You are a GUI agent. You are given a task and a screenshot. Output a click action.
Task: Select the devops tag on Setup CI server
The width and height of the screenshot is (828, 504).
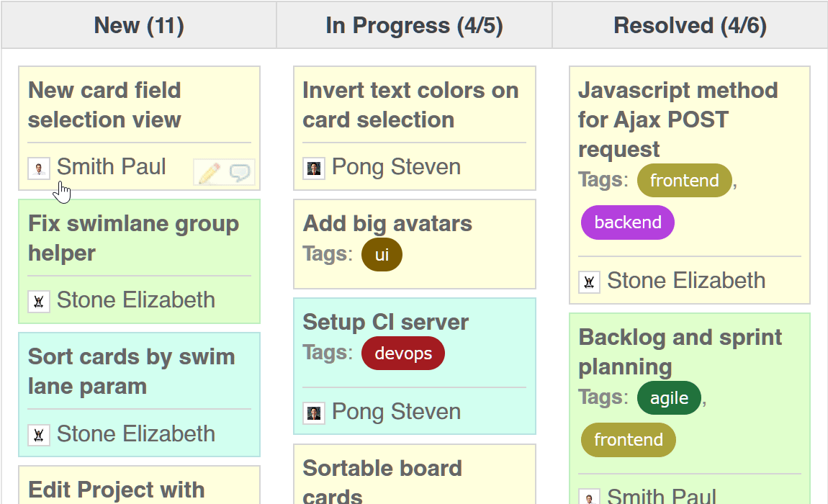pos(402,353)
